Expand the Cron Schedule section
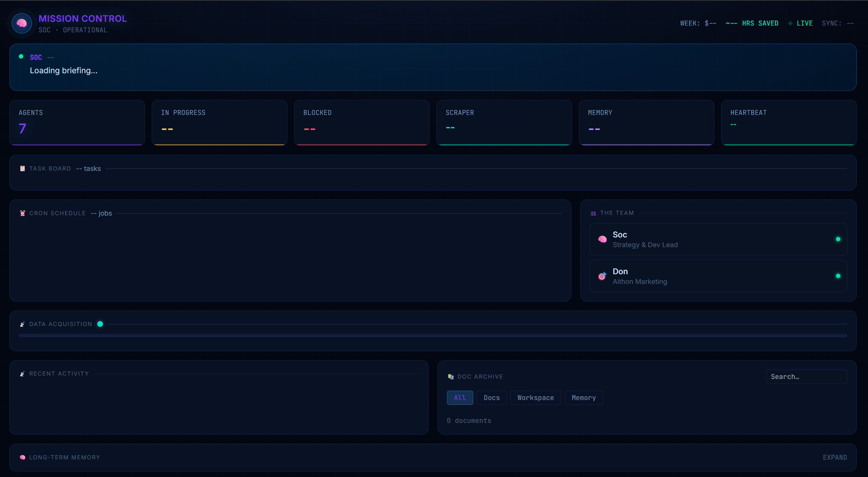Viewport: 868px width, 477px height. click(57, 213)
